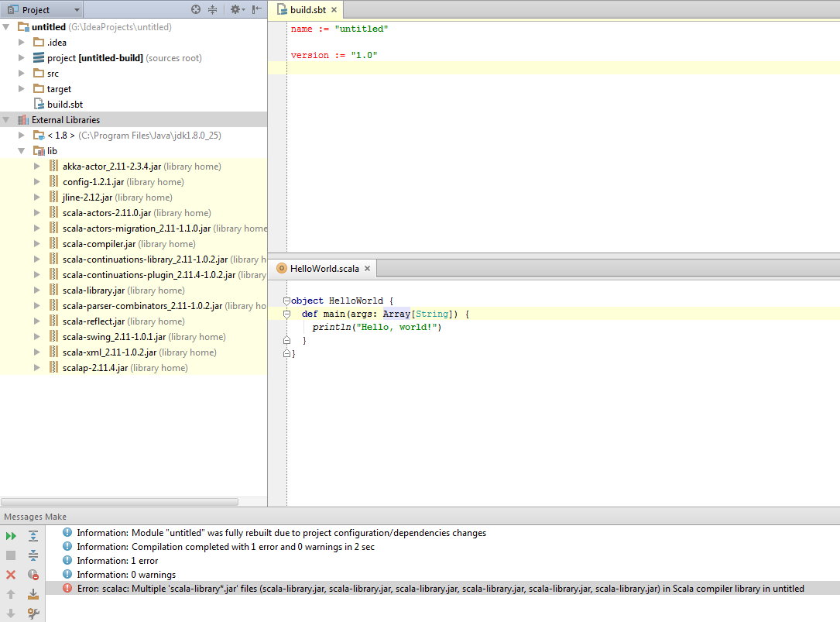The height and width of the screenshot is (622, 840).
Task: Click 'version' line in build.sbt editor
Action: coord(334,55)
